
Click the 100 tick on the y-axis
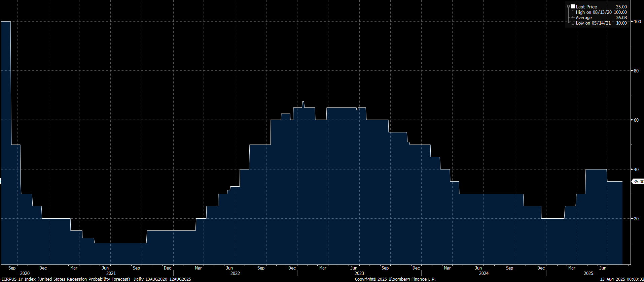pos(637,22)
